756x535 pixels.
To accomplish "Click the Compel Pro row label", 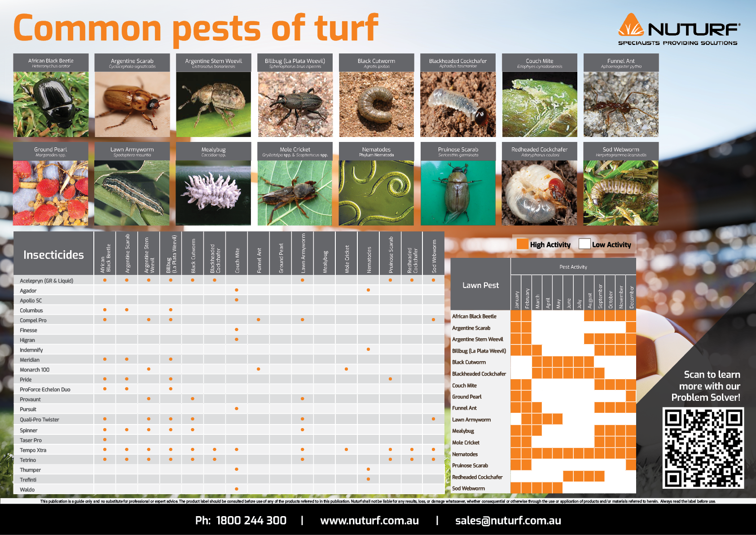I will click(33, 320).
